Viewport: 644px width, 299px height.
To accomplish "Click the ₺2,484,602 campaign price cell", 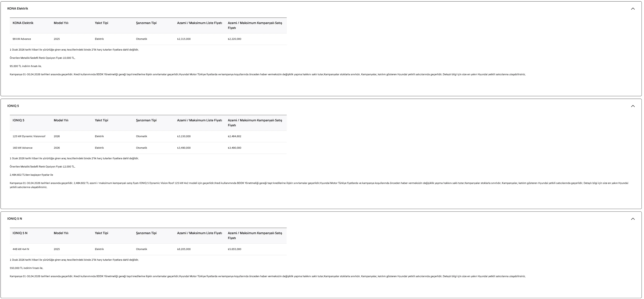I will click(235, 136).
